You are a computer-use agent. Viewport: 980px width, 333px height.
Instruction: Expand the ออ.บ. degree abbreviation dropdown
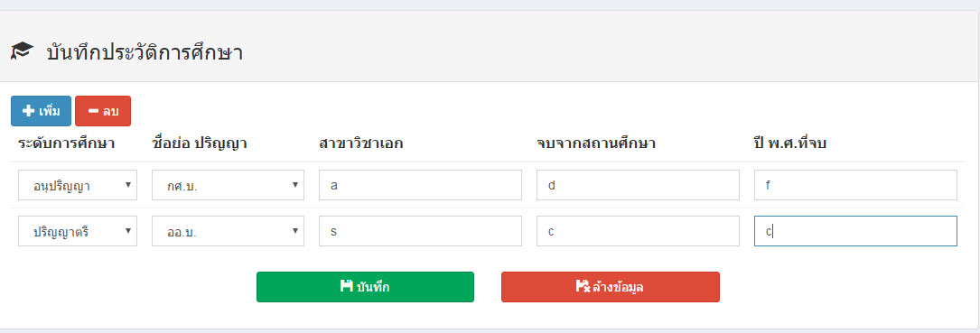tap(229, 231)
